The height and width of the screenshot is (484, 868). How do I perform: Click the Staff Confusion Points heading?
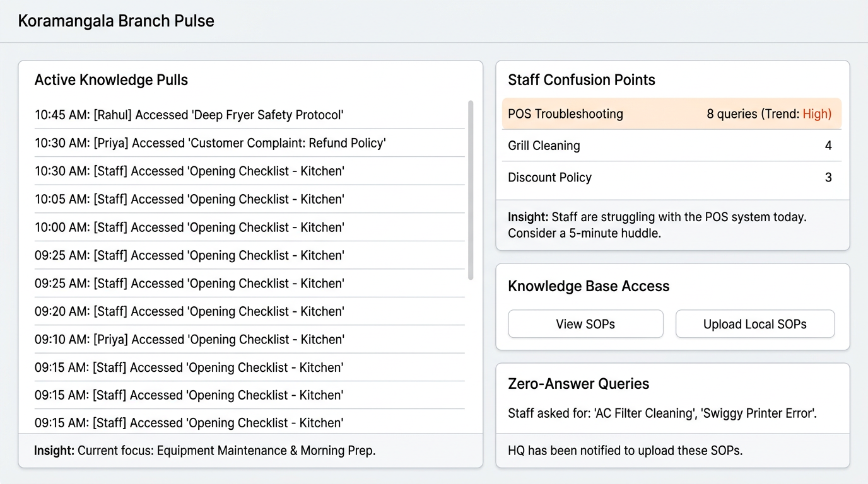coord(582,80)
